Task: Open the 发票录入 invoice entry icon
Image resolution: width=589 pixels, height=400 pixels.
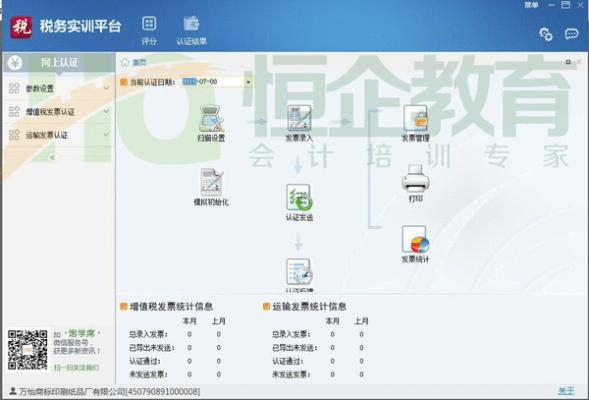Action: coord(299,124)
